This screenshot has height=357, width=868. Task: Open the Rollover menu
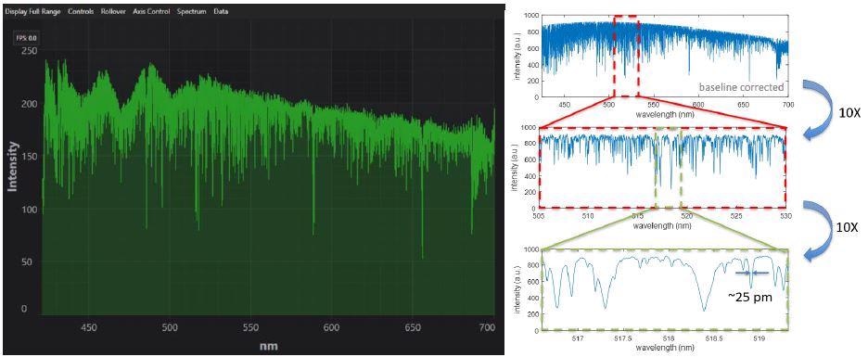113,11
